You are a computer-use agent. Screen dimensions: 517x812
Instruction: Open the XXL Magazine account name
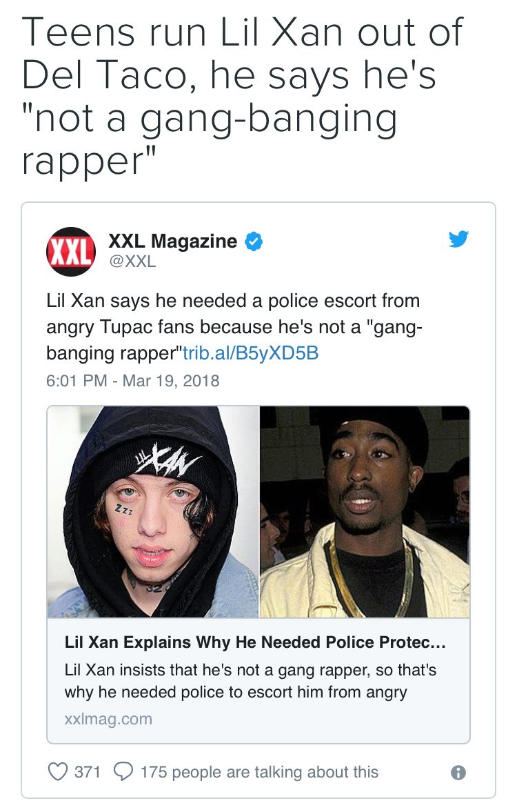tap(173, 241)
